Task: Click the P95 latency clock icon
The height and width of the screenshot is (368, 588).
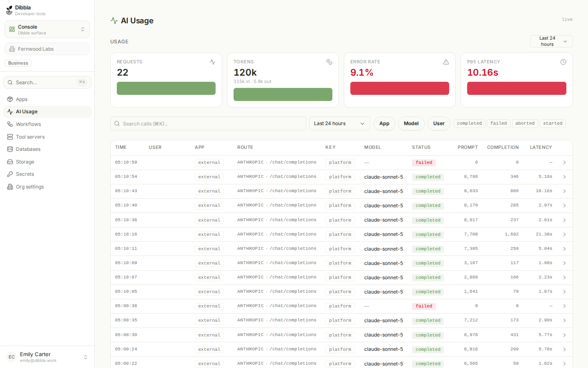Action: [563, 62]
